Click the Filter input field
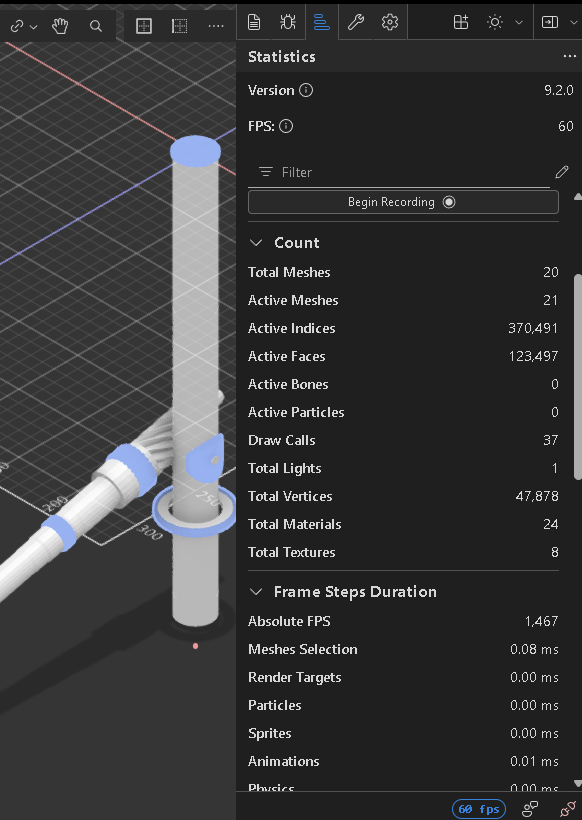Image resolution: width=582 pixels, height=820 pixels. [398, 172]
